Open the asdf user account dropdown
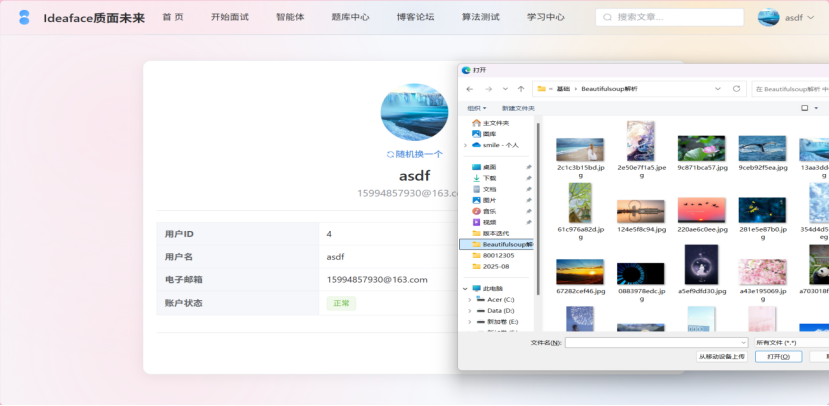 pyautogui.click(x=786, y=17)
